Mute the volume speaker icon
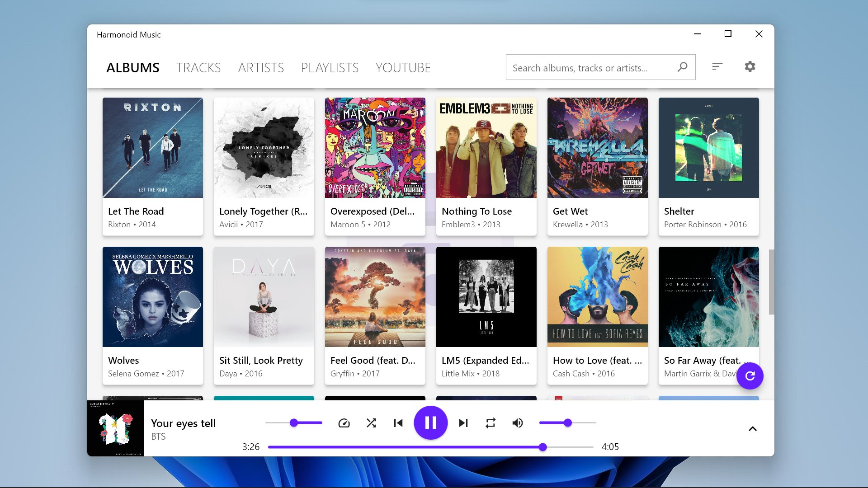868x488 pixels. (x=518, y=423)
